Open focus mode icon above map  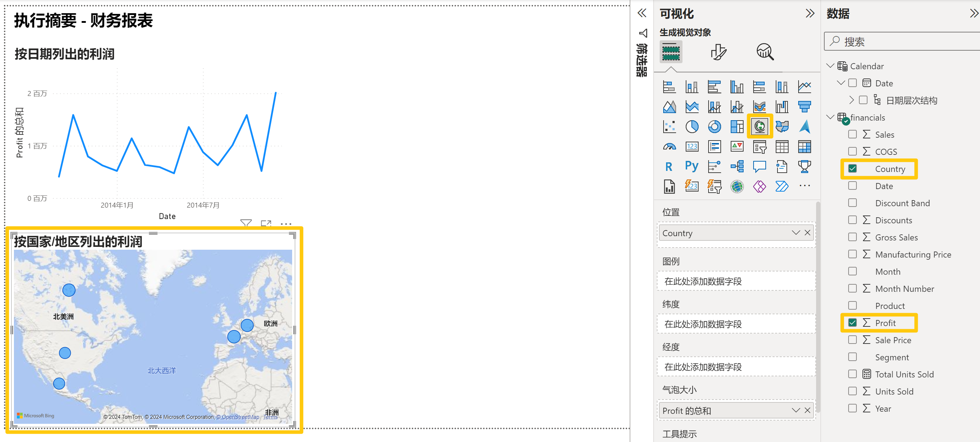click(x=266, y=223)
